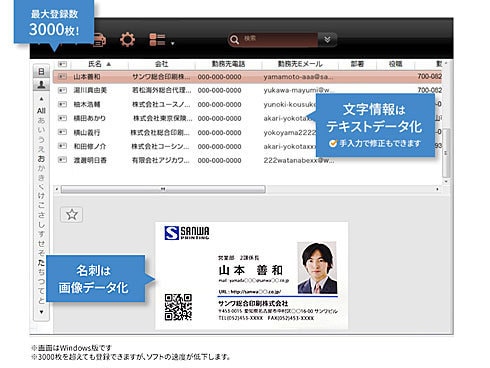Click the card icon on the 山本善和 row
Screen dimensions: 490x368
pyautogui.click(x=62, y=77)
